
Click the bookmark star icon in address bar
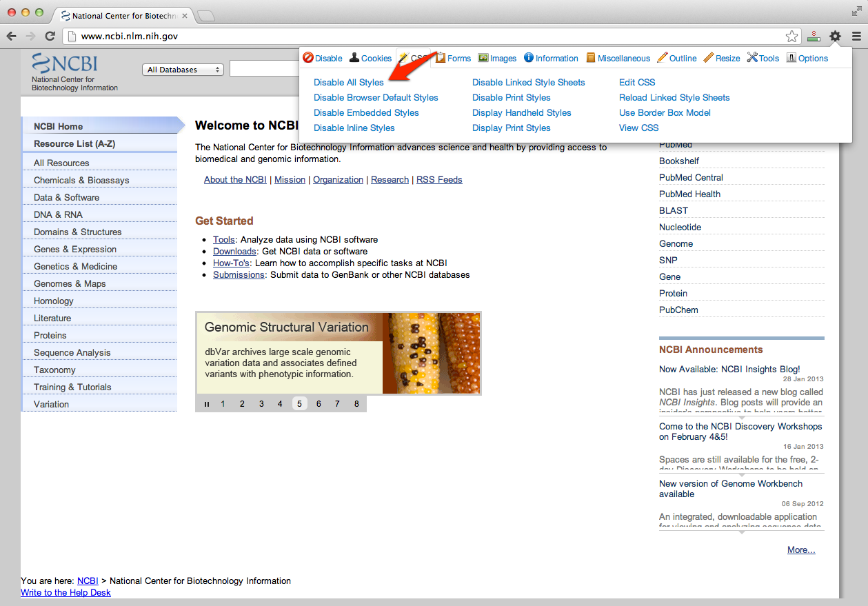tap(792, 37)
